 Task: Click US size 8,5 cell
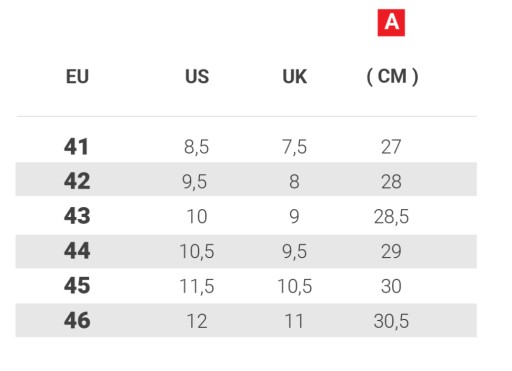point(196,147)
